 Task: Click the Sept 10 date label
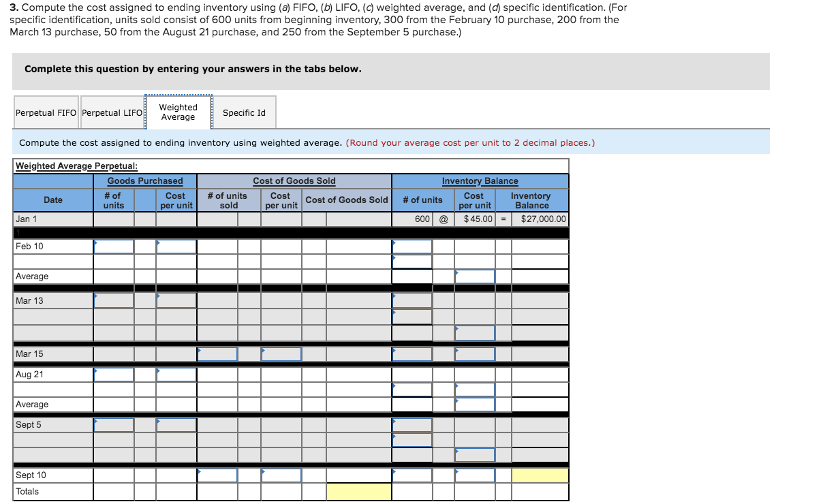click(x=31, y=475)
